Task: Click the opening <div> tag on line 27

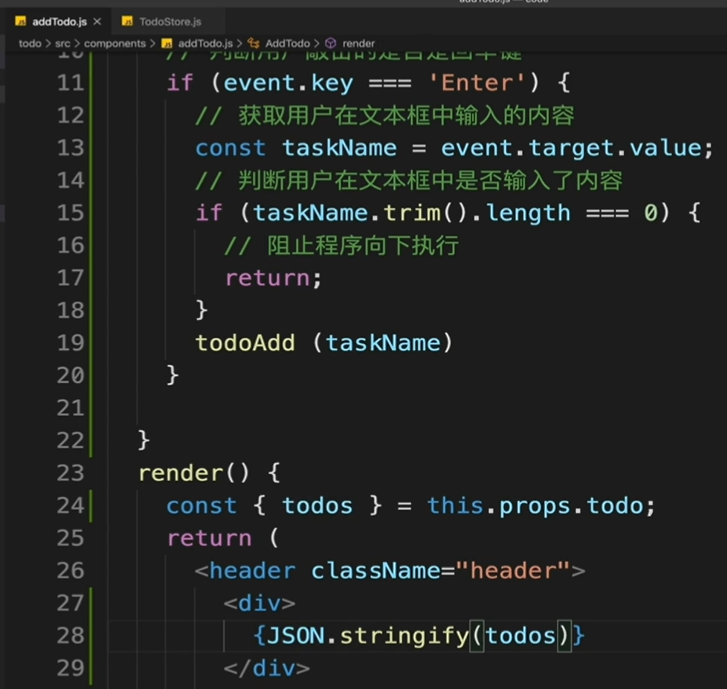Action: (259, 603)
